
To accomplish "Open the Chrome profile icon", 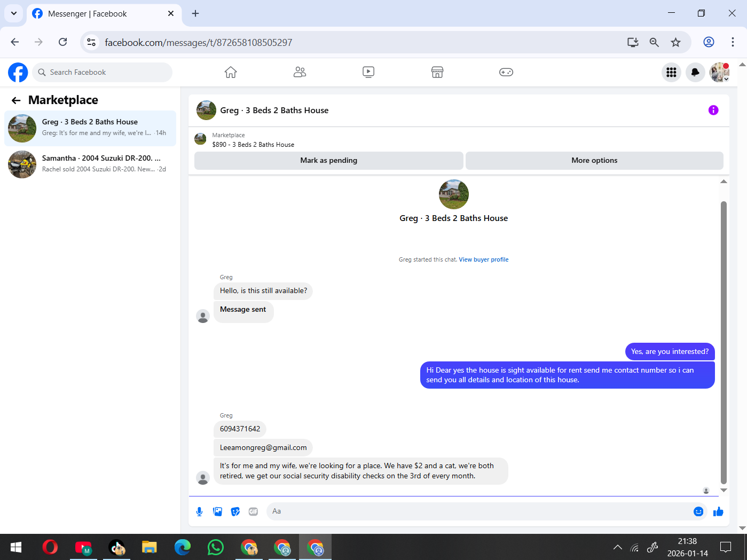I will (709, 42).
